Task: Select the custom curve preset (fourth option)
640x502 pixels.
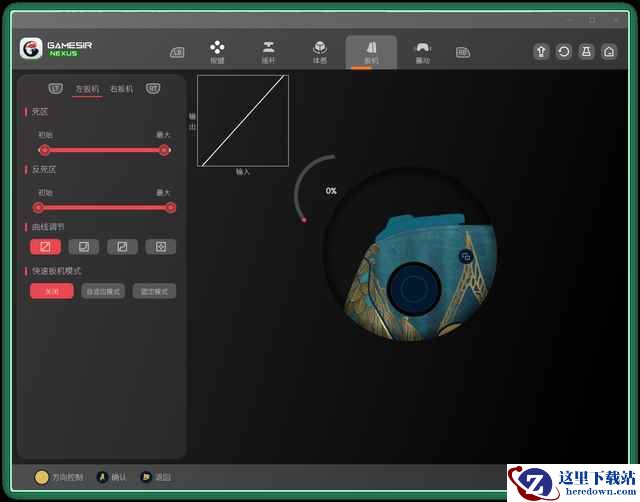Action: point(160,246)
